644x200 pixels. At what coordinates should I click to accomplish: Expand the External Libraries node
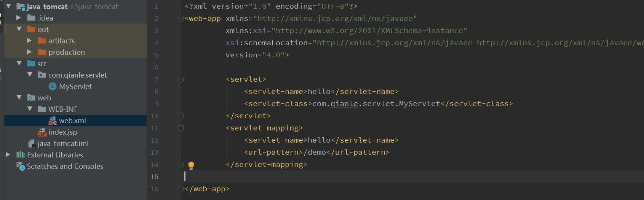8,155
